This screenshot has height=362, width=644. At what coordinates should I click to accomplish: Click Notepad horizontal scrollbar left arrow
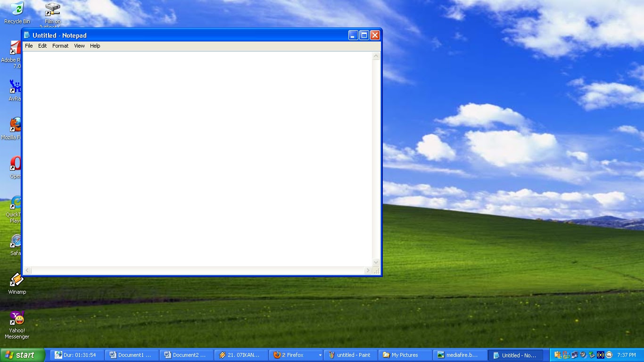coord(27,271)
